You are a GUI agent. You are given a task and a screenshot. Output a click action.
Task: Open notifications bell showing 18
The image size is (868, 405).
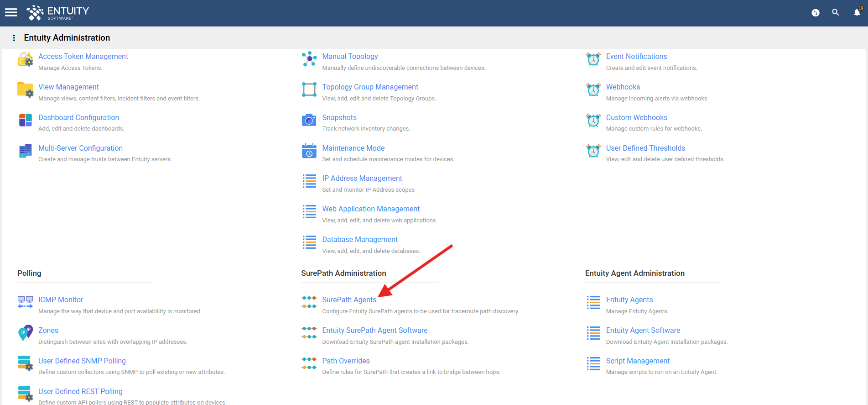pyautogui.click(x=858, y=12)
